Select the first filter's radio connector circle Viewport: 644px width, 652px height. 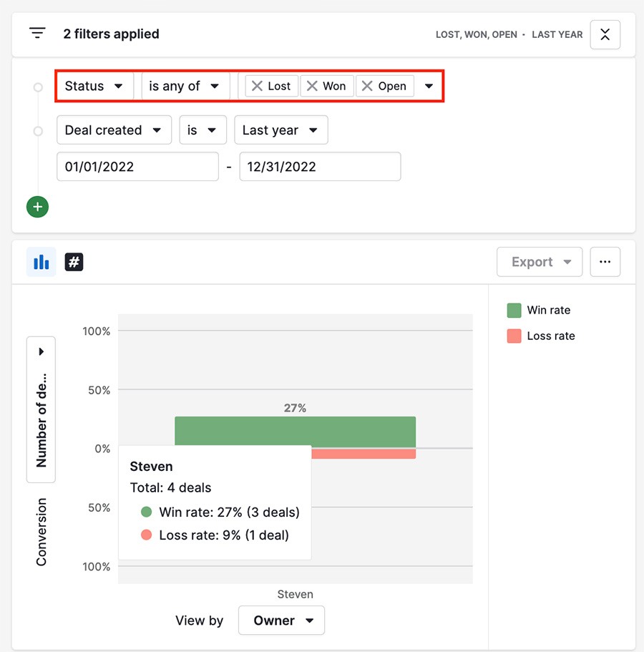37,87
